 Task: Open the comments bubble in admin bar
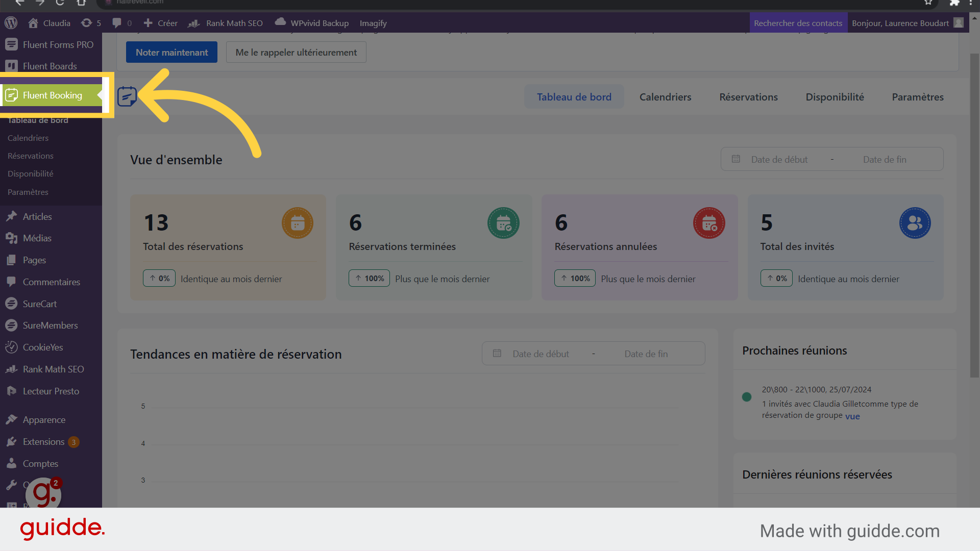(x=117, y=23)
